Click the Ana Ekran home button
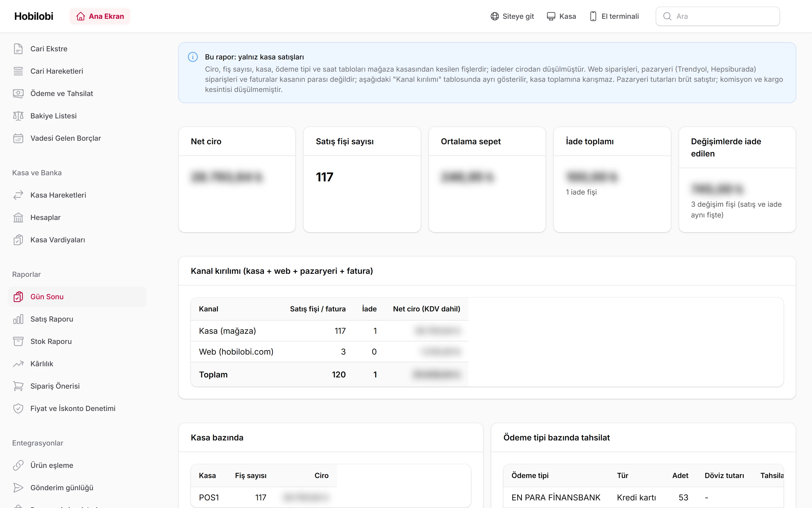Viewport: 812px width, 508px height. [100, 16]
